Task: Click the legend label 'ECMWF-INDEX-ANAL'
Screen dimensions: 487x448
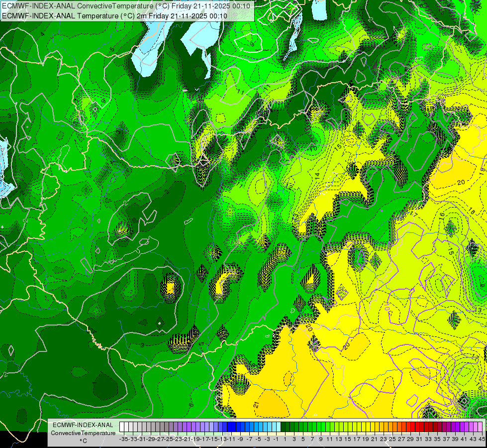Action: pos(83,425)
